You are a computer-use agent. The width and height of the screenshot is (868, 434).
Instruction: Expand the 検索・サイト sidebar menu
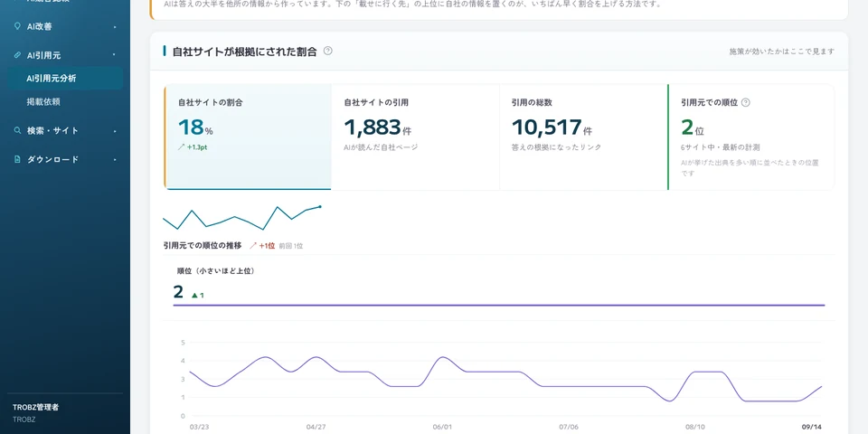pos(115,131)
